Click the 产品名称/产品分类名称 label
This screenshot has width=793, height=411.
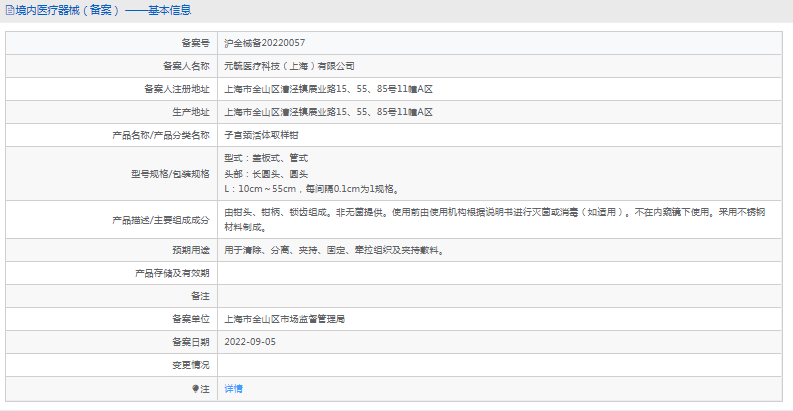point(161,135)
